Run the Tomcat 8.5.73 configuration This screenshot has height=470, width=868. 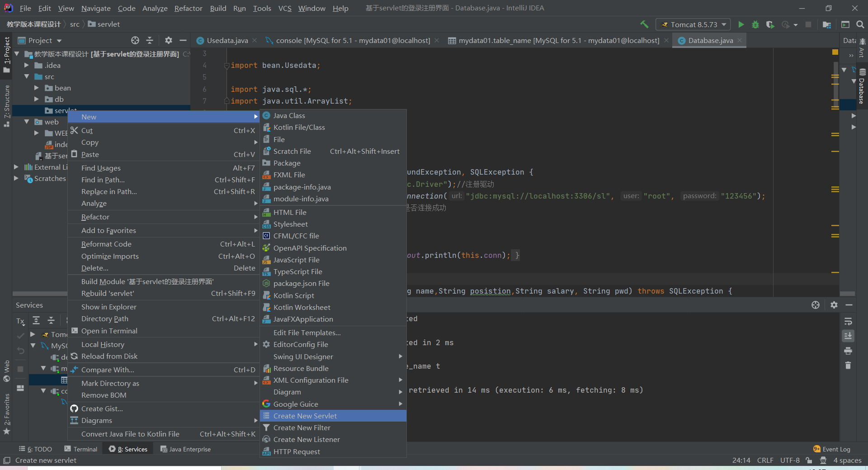[x=741, y=24]
